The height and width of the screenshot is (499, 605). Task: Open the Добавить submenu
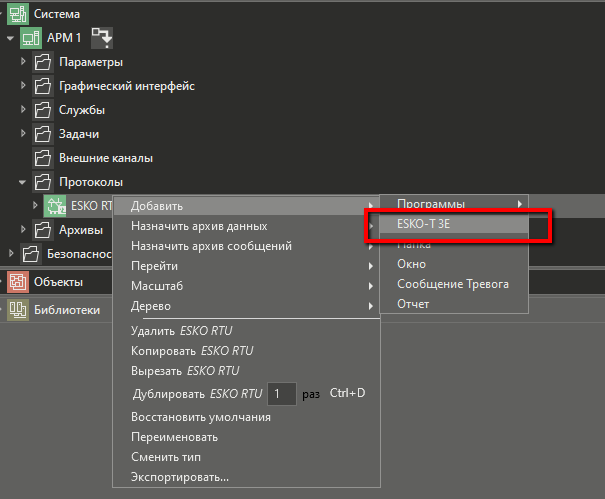(158, 206)
